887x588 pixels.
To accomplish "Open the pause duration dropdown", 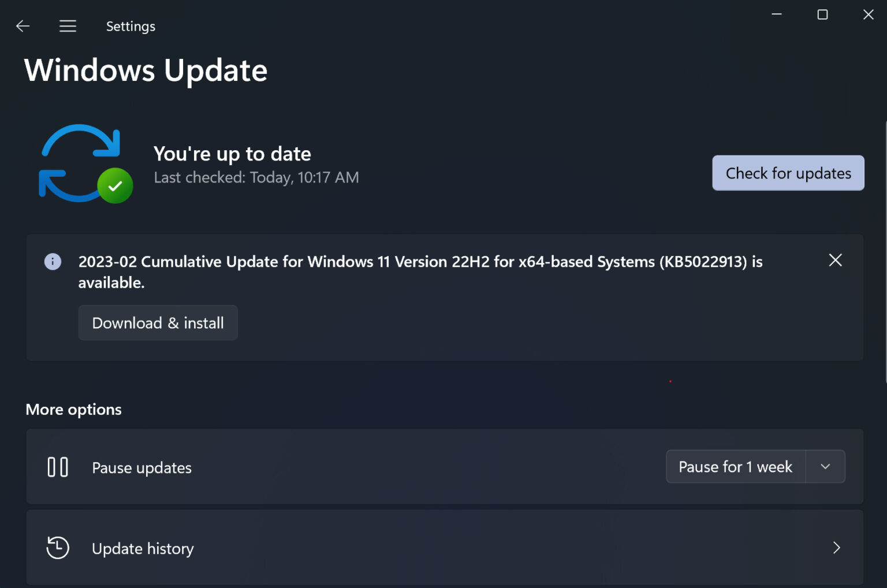I will coord(825,466).
